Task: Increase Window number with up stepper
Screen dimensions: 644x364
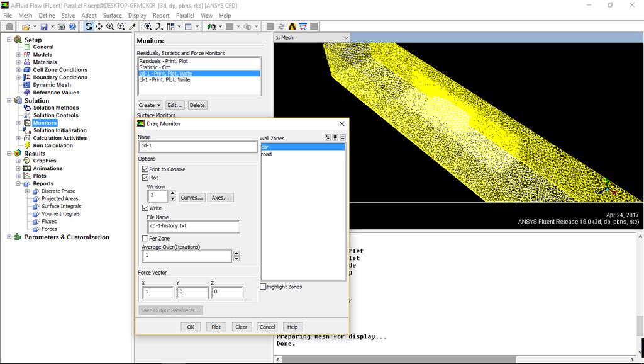Action: [x=172, y=193]
